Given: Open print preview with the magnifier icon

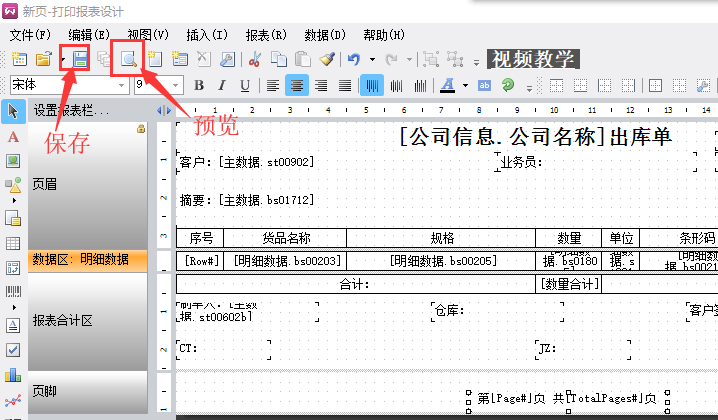Looking at the screenshot, I should click(x=128, y=60).
